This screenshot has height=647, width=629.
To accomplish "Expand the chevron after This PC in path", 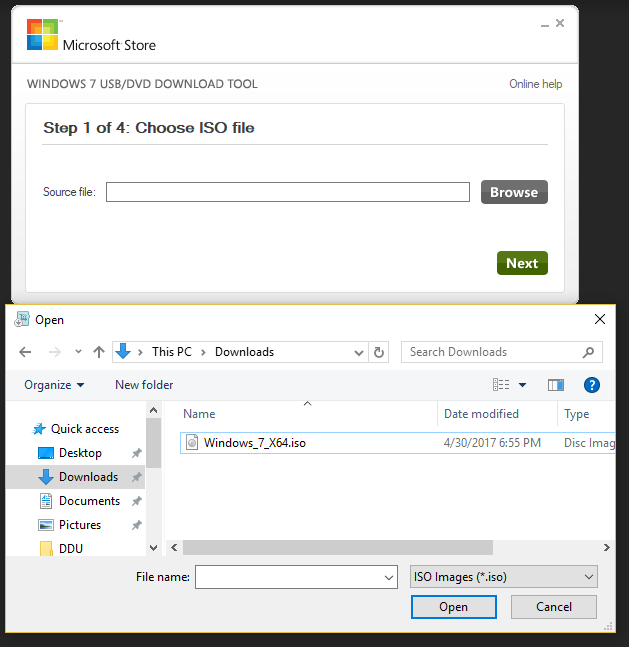I will [x=203, y=352].
